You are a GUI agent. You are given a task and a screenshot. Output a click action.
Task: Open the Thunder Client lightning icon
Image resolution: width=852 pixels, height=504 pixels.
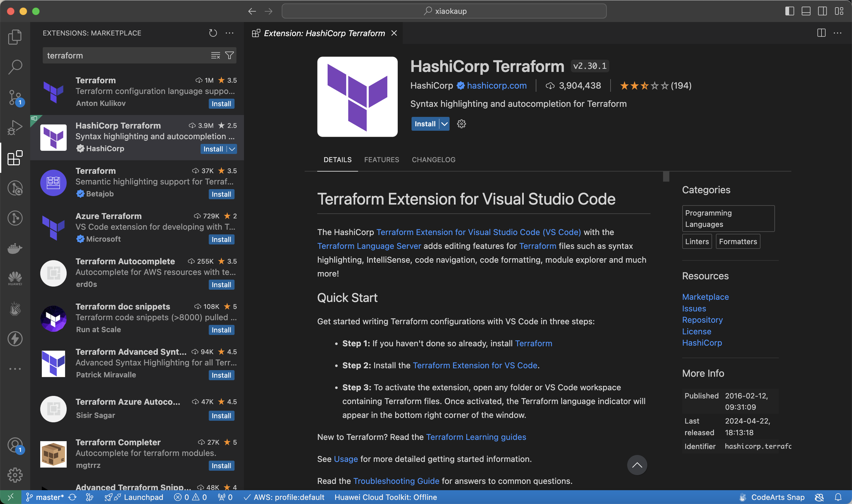click(x=15, y=339)
